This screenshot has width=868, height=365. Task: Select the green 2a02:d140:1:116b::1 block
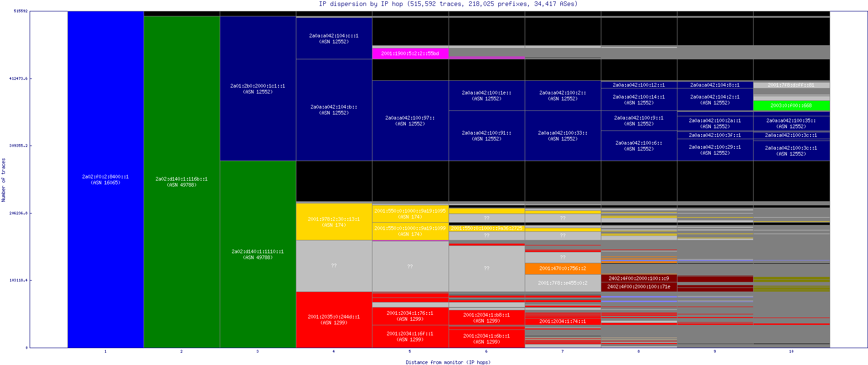(x=182, y=182)
